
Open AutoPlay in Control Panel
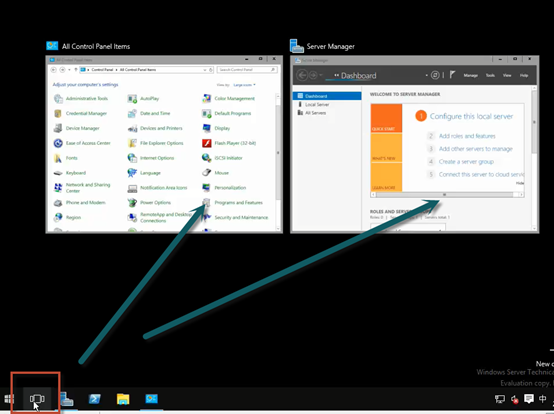[x=143, y=99]
